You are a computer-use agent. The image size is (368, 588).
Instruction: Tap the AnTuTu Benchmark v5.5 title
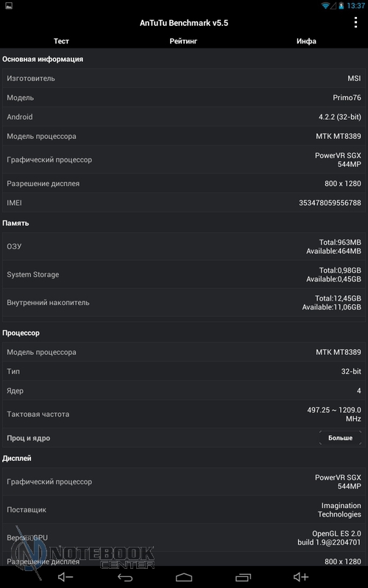184,23
